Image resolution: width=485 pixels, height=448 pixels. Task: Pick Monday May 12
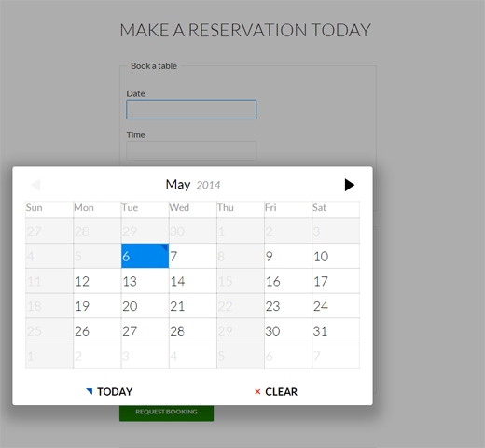tap(97, 281)
